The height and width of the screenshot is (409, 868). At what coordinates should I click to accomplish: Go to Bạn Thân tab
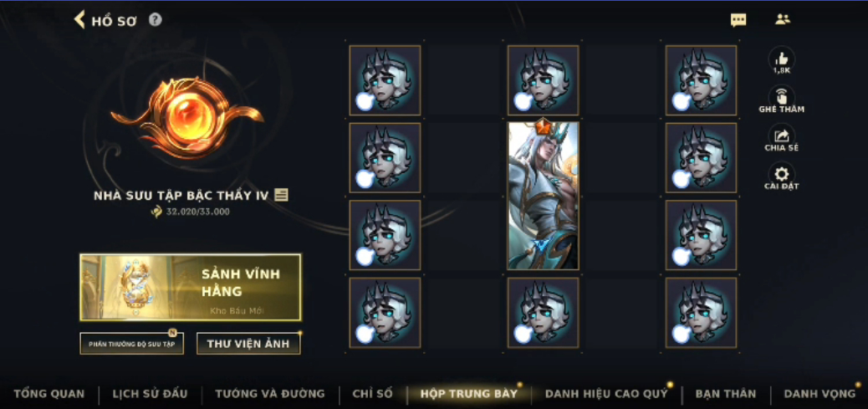coord(726,394)
